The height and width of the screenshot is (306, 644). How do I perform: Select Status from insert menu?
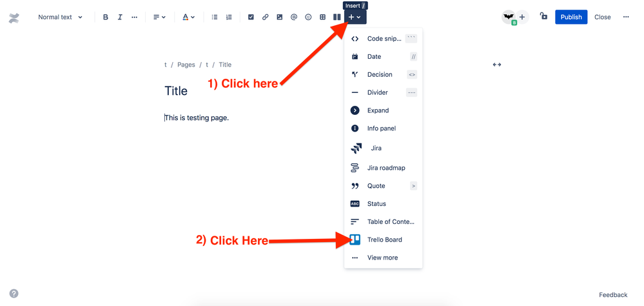tap(383, 203)
